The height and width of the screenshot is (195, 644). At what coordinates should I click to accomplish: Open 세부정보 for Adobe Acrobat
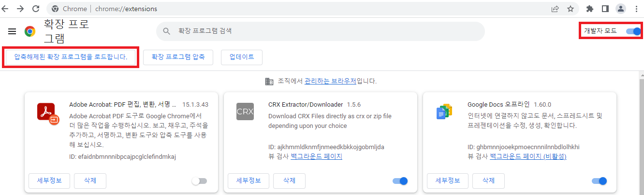tap(49, 181)
